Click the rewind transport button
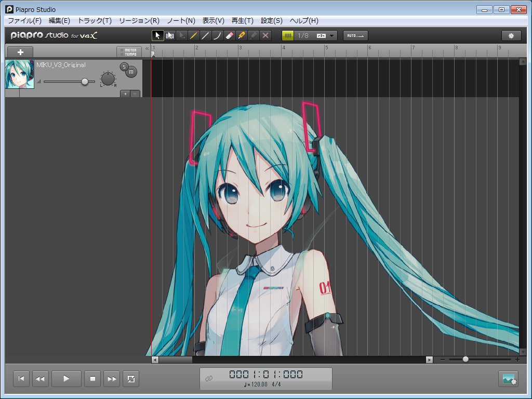Viewport: 532px width, 399px height. (40, 379)
